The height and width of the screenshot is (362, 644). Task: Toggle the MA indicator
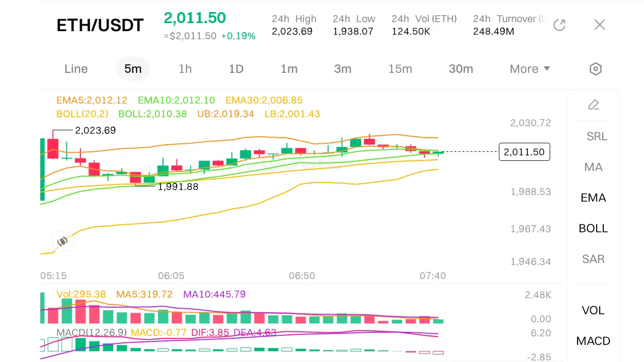[x=594, y=167]
